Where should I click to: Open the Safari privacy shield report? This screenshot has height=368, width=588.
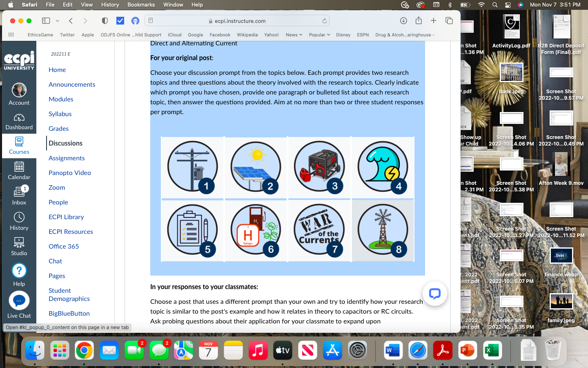coord(105,21)
